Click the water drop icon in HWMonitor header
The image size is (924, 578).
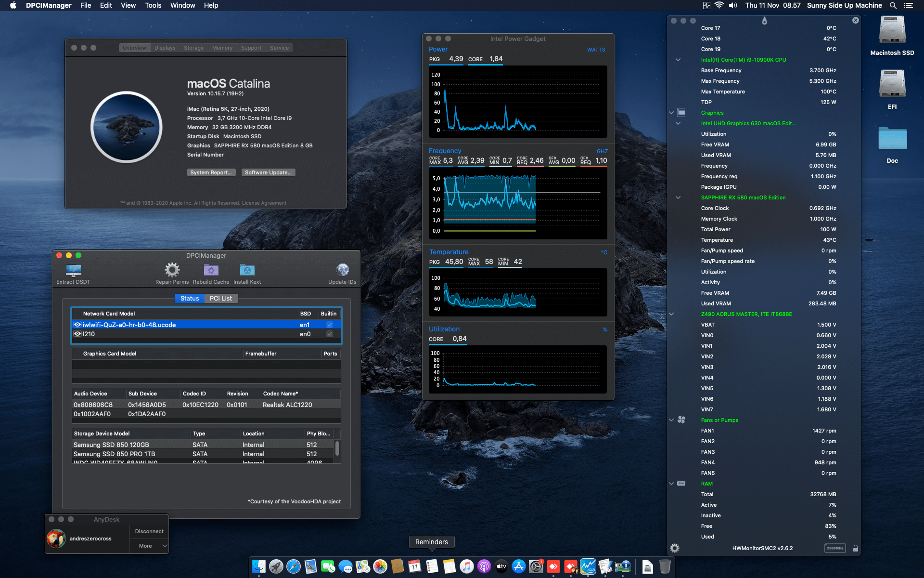tap(764, 21)
